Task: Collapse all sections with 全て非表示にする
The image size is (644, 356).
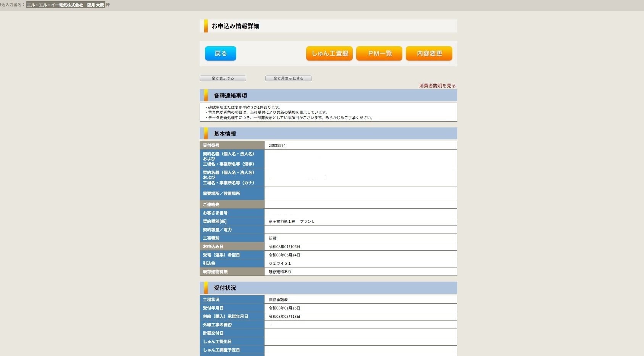Action: 288,78
